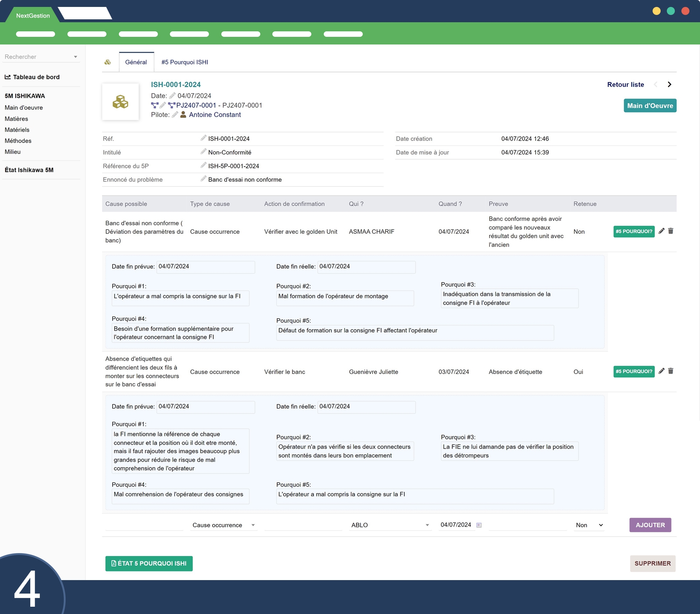
Task: Go to next record with right arrow
Action: [x=669, y=84]
